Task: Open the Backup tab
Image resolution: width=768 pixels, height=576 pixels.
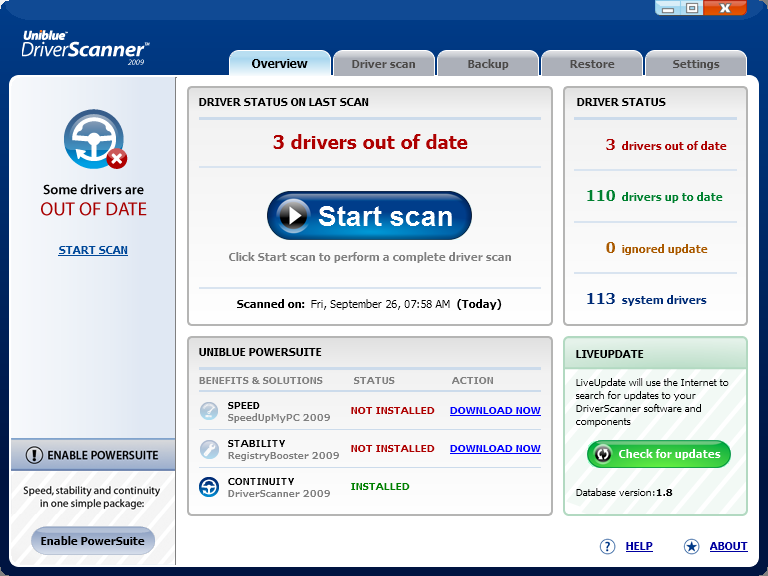Action: tap(488, 64)
